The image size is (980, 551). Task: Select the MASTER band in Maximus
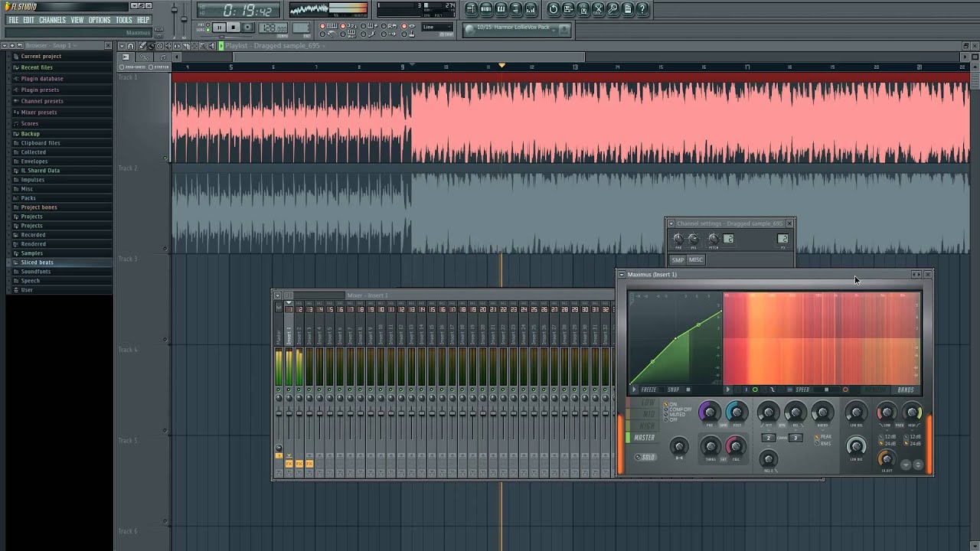pos(644,438)
